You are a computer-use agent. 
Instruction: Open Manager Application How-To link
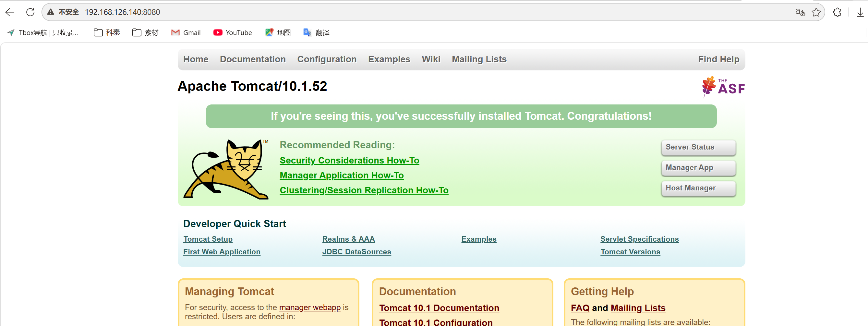point(342,175)
